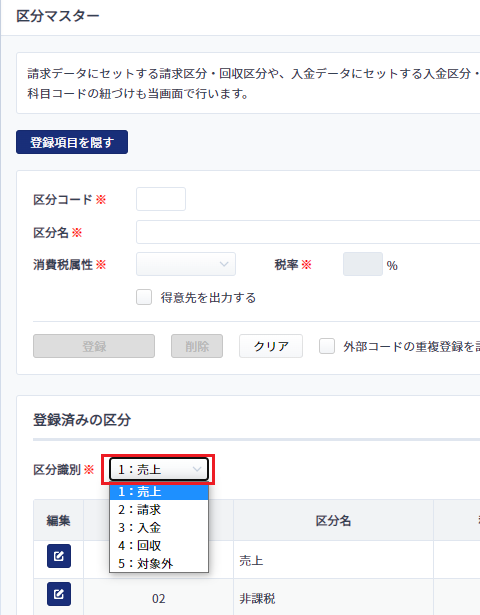Pick 4：回収 from the dropdown list
This screenshot has height=615, width=480.
[x=159, y=546]
